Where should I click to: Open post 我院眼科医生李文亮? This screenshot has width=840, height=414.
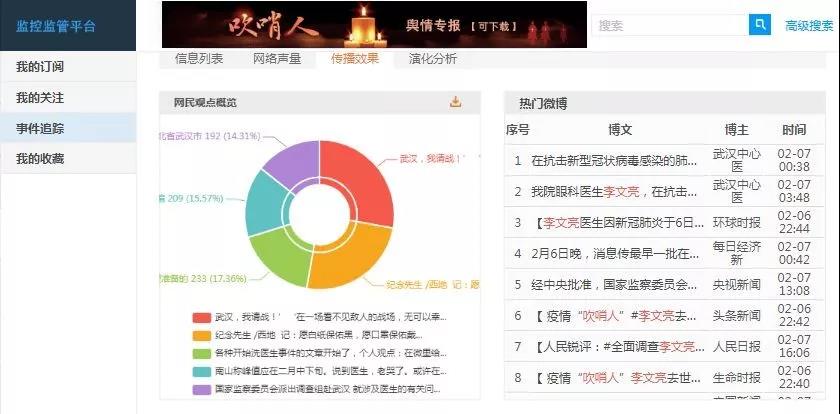614,192
